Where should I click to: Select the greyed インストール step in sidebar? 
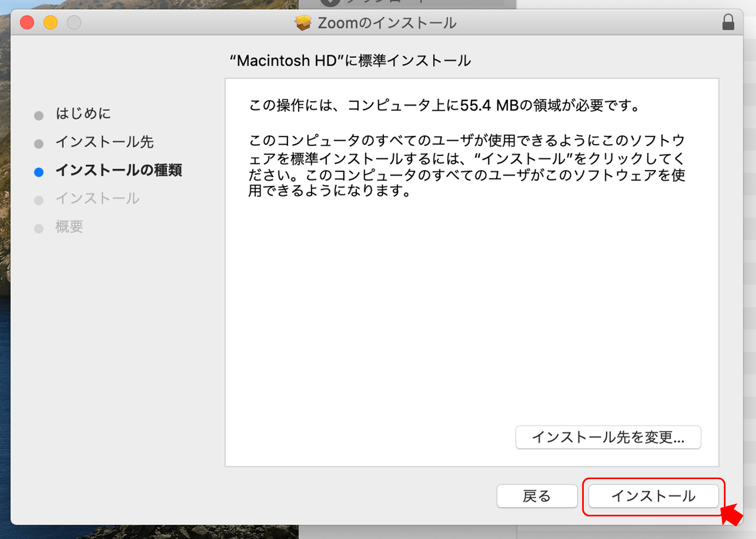coord(97,198)
